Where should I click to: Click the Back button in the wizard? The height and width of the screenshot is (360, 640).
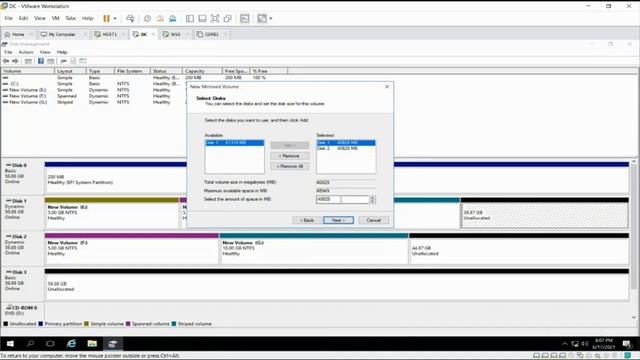307,220
